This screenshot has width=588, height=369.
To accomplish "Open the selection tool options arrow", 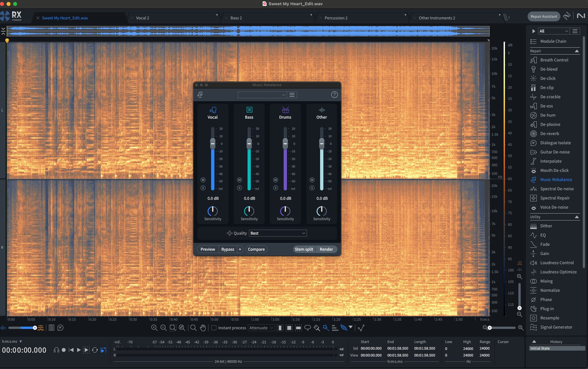I will 351,327.
